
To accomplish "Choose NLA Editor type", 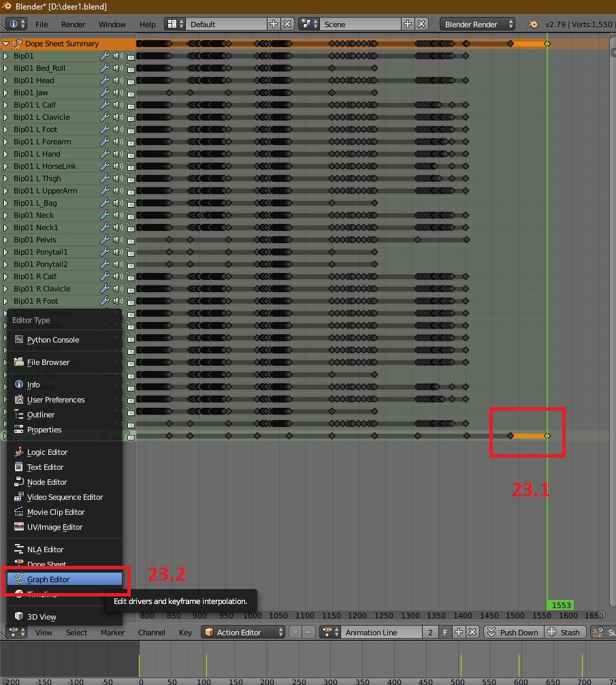I will 65,549.
